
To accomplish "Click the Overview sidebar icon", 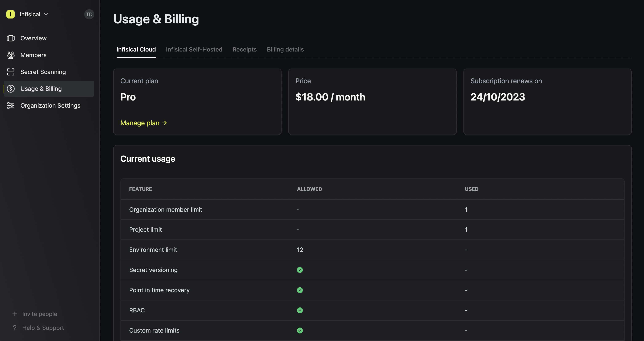I will tap(11, 38).
